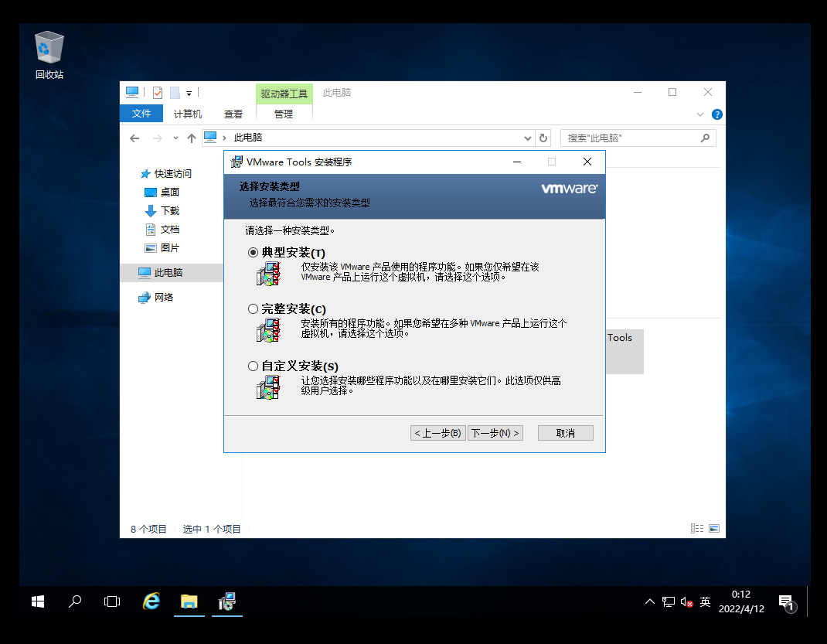Open the taskbar clock and date
The width and height of the screenshot is (827, 644).
(x=741, y=601)
